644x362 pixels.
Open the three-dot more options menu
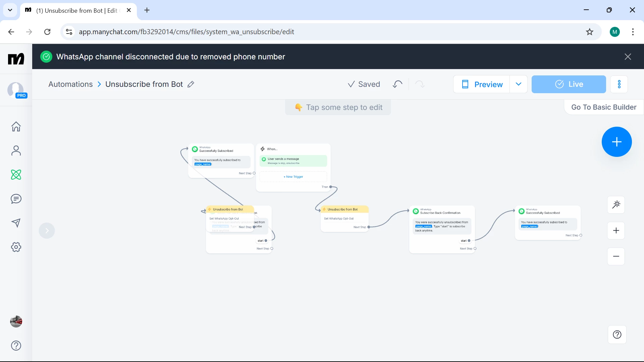click(619, 84)
